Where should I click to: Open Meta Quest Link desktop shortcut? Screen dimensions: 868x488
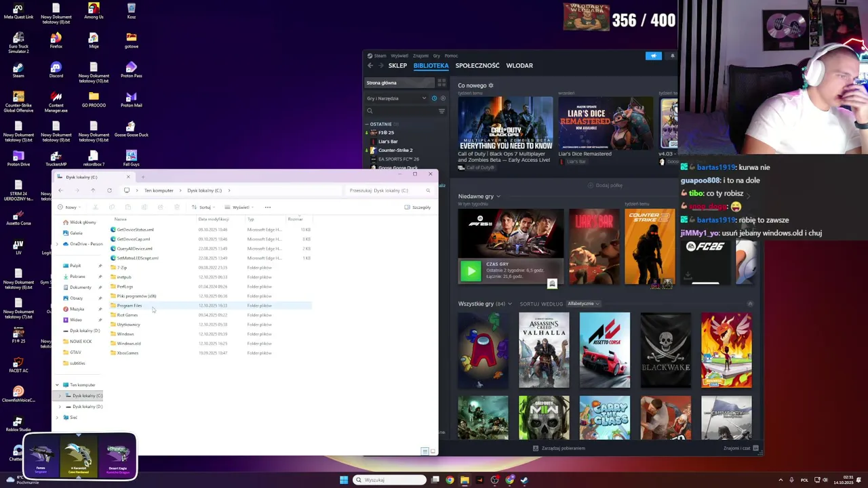click(x=18, y=12)
